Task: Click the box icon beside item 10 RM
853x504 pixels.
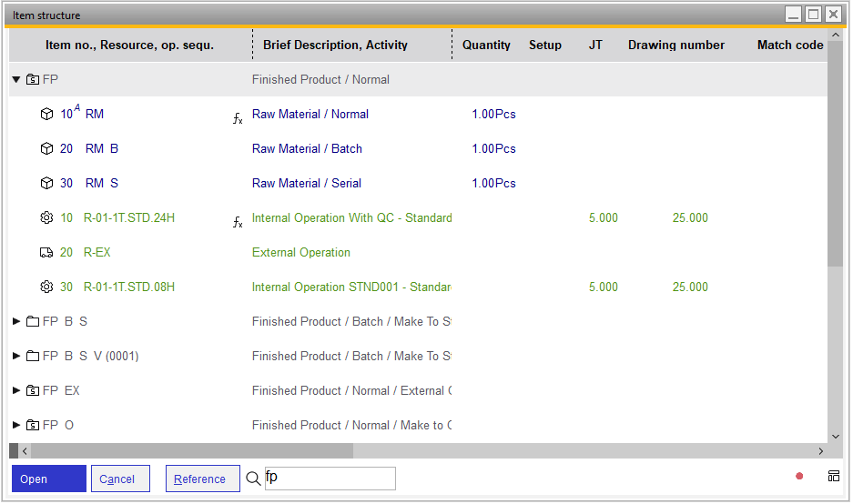Action: 47,115
